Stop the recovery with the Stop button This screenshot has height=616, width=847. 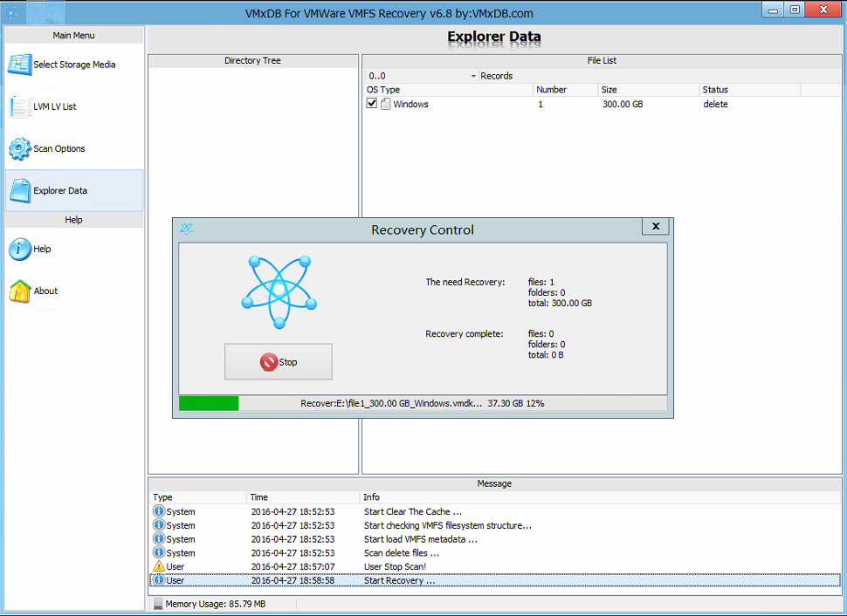click(279, 362)
